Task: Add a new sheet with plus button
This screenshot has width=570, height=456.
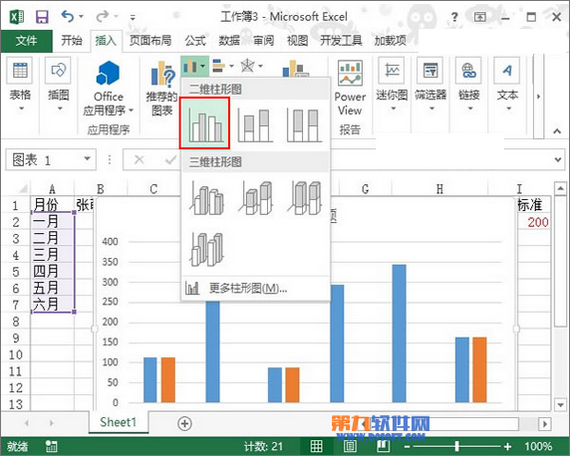Action: point(185,424)
